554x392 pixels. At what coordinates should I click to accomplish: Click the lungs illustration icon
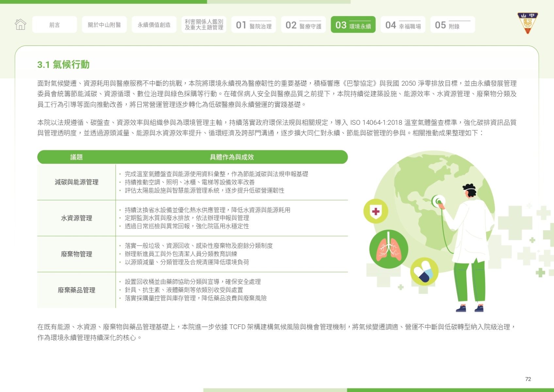[388, 249]
